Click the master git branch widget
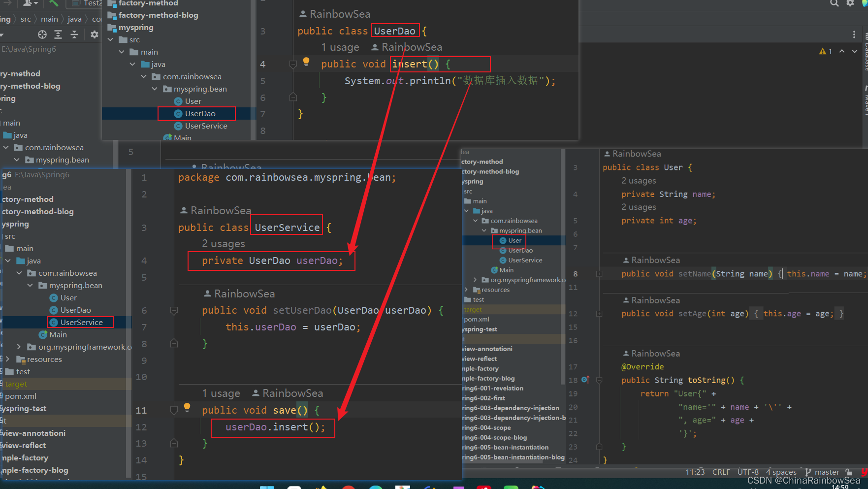This screenshot has height=489, width=868. 822,472
